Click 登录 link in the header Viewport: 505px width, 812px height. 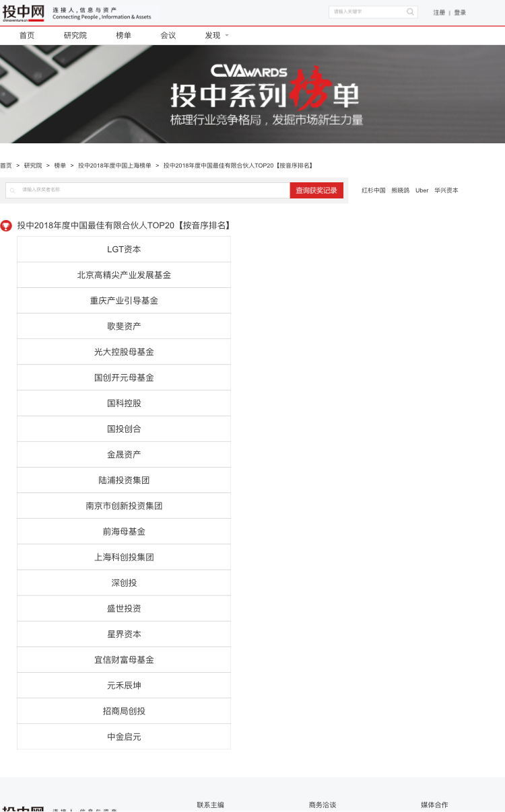460,13
